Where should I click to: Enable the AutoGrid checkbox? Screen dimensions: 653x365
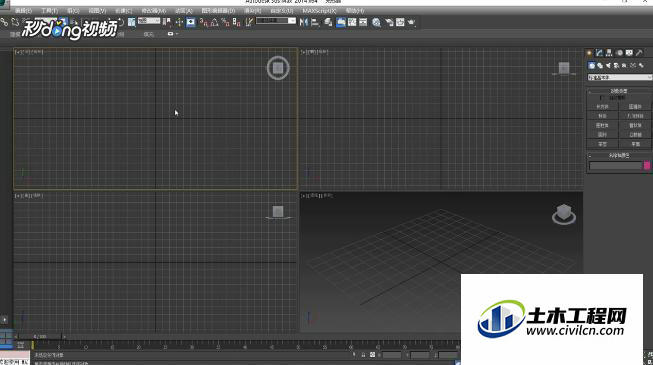(601, 98)
